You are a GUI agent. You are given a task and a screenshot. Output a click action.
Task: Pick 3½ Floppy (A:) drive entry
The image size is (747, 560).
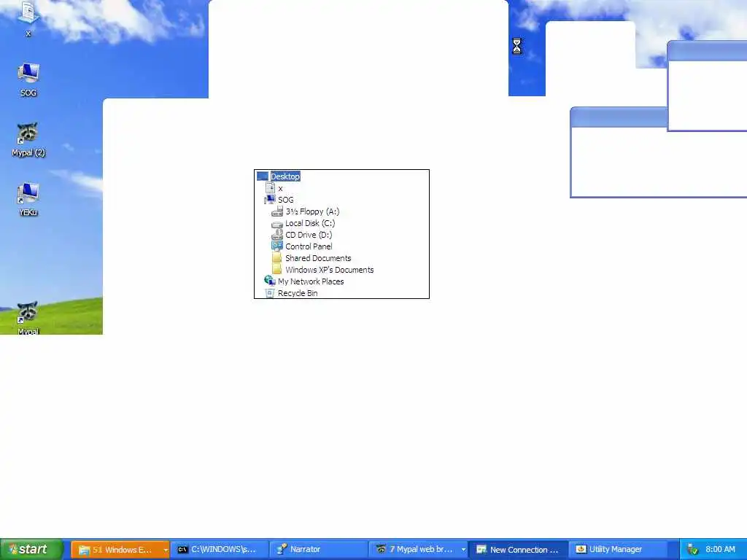coord(306,211)
